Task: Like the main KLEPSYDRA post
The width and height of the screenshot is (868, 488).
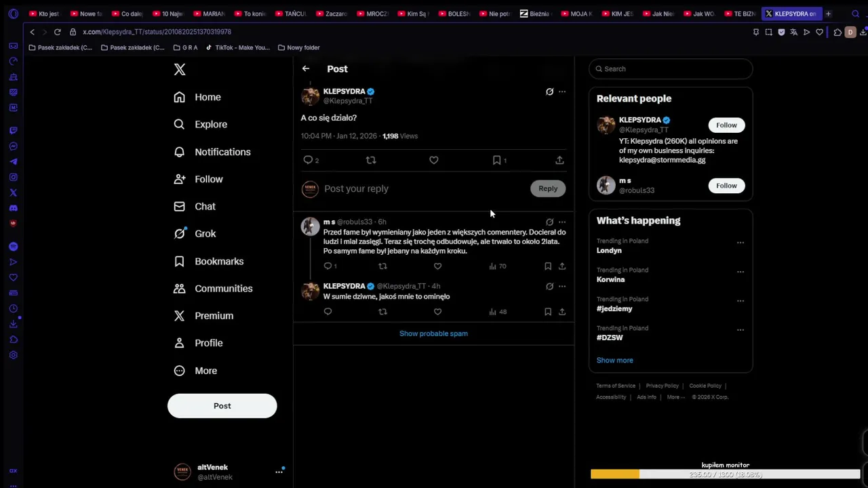Action: click(x=434, y=160)
